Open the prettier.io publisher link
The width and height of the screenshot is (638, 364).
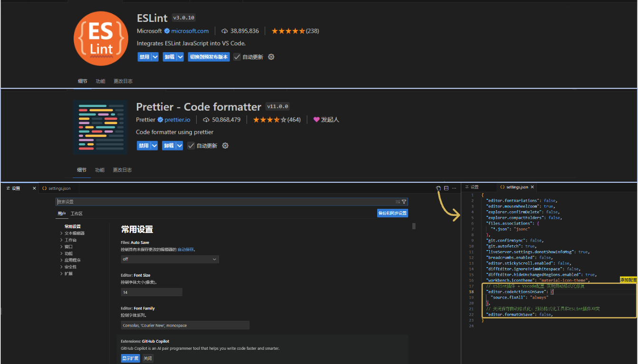(177, 120)
